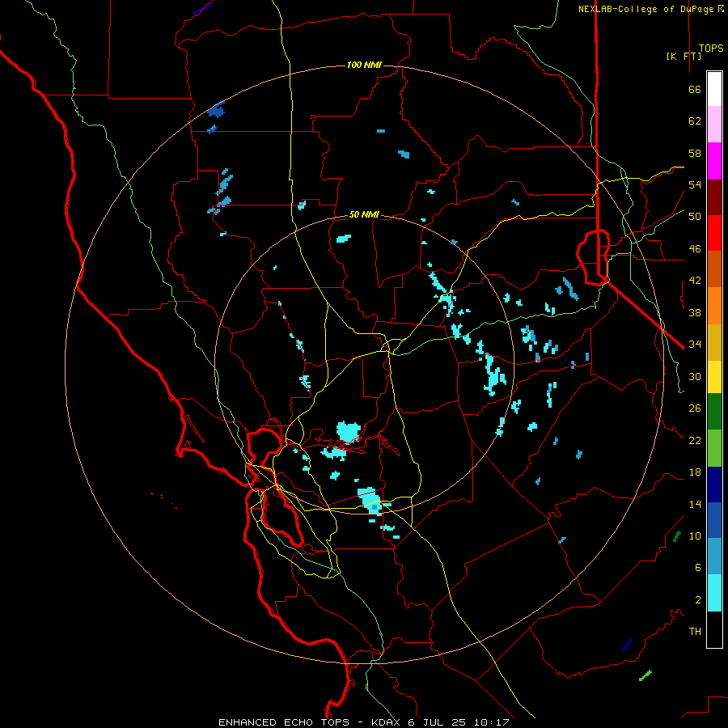Click the legend value 38
This screenshot has height=728, width=728.
pyautogui.click(x=695, y=312)
